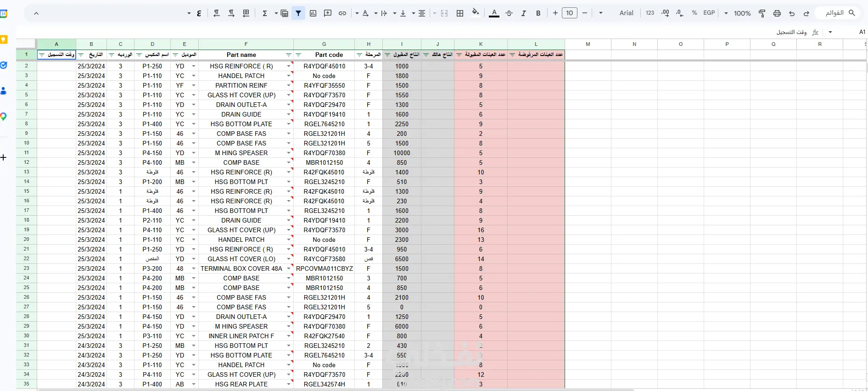Activate the Paint format roller icon
This screenshot has width=868, height=391.
[762, 13]
